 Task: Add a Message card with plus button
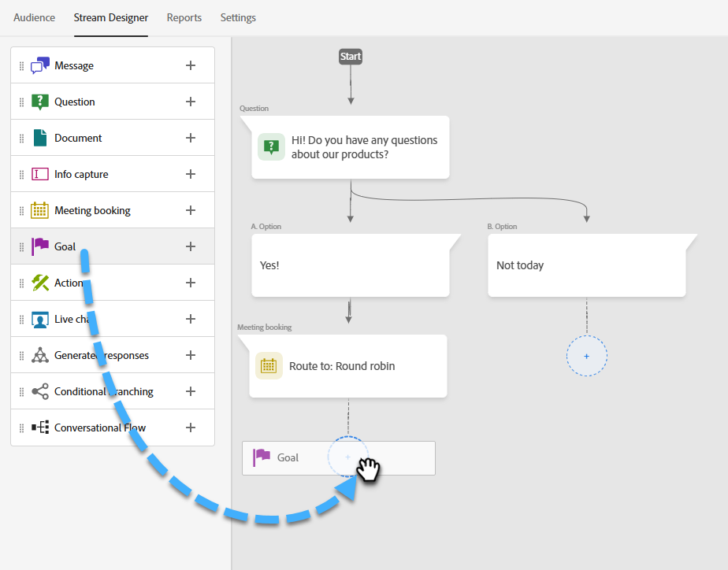(190, 65)
